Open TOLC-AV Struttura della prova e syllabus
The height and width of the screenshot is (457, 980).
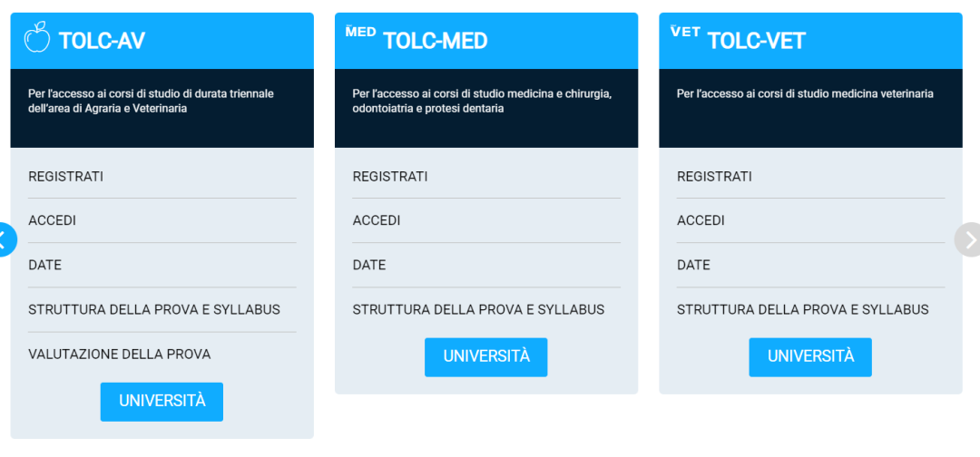point(154,309)
